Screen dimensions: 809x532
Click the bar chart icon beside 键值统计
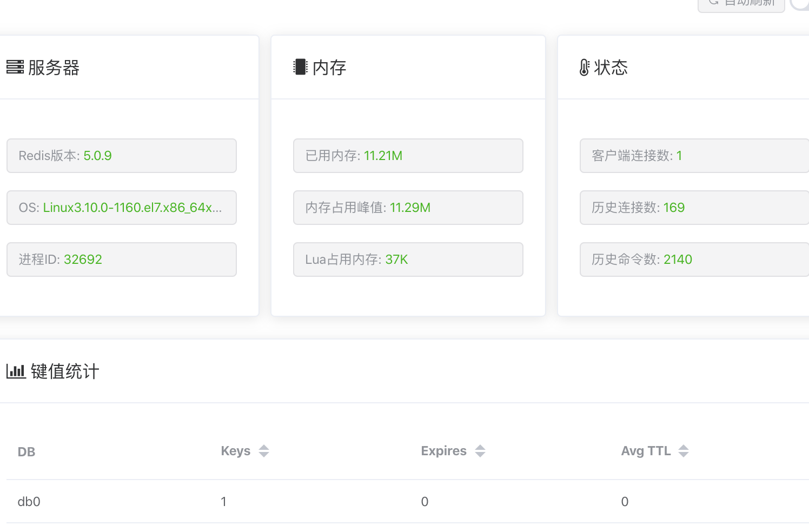coord(16,371)
